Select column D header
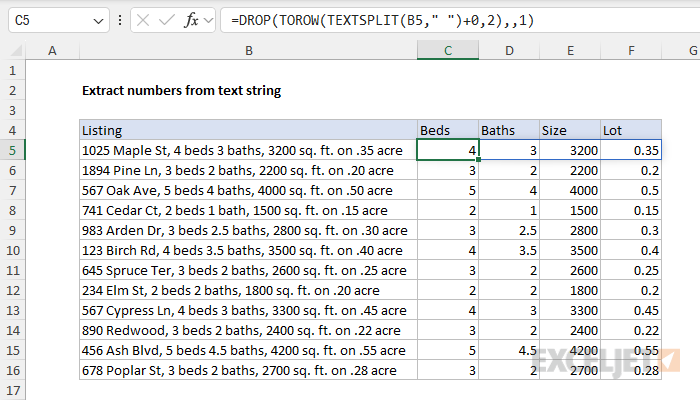This screenshot has width=700, height=400. click(509, 50)
